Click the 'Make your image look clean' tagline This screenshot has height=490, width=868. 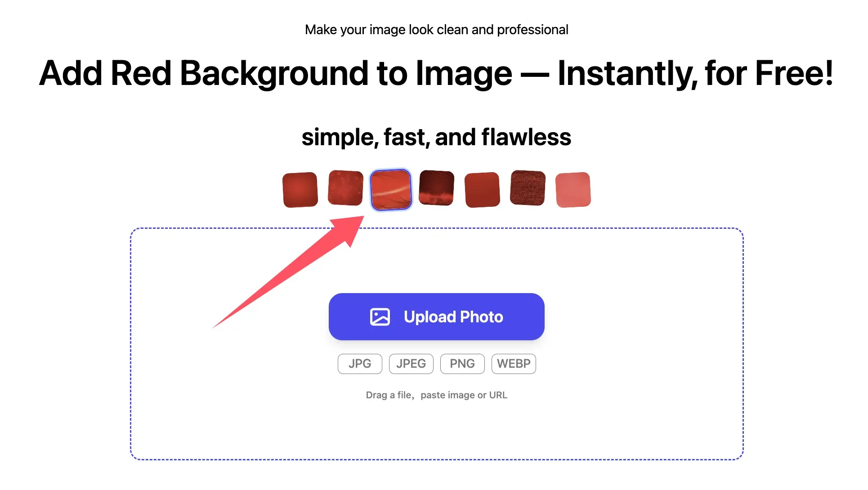click(436, 30)
